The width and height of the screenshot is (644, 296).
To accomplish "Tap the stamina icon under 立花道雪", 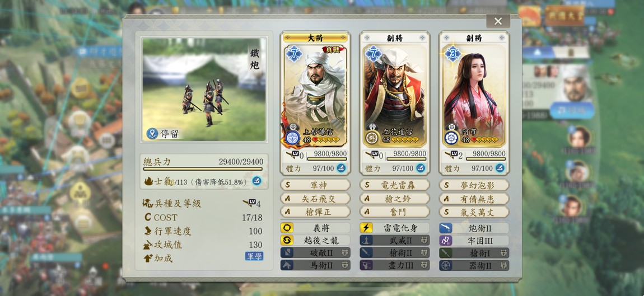I will pyautogui.click(x=420, y=168).
